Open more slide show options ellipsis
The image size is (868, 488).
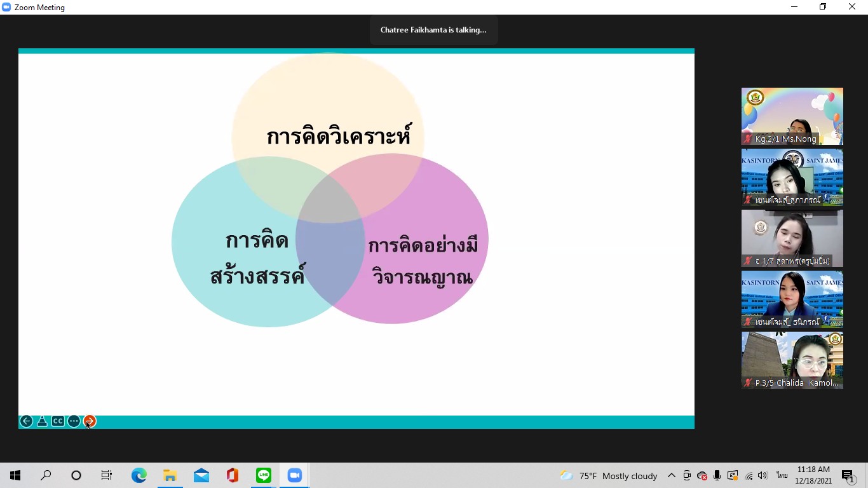[x=74, y=421]
